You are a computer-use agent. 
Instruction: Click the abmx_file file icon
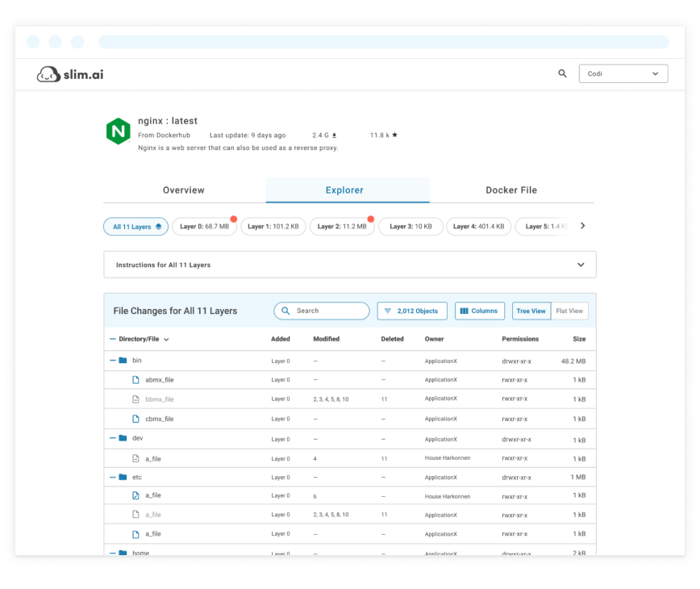tap(135, 379)
